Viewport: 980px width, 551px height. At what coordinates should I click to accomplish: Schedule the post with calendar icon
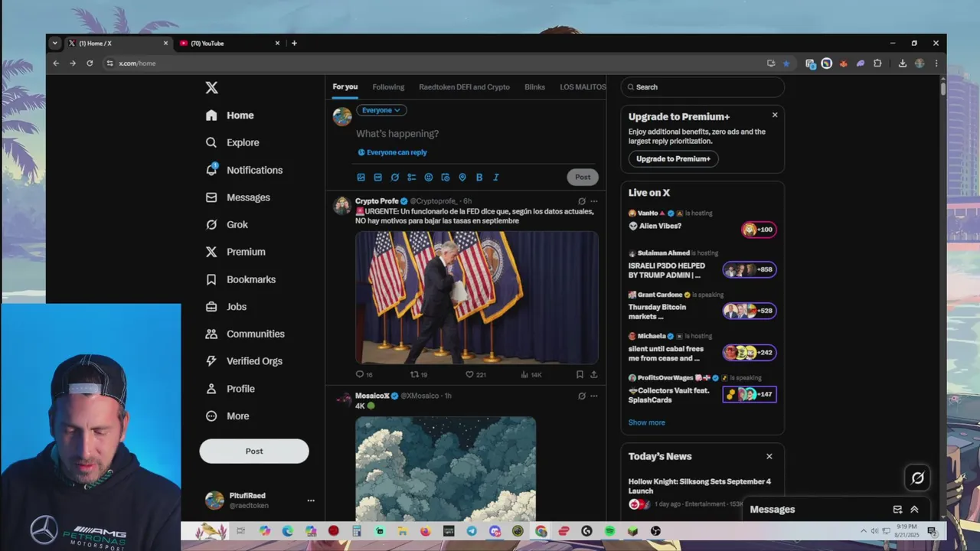(x=446, y=178)
